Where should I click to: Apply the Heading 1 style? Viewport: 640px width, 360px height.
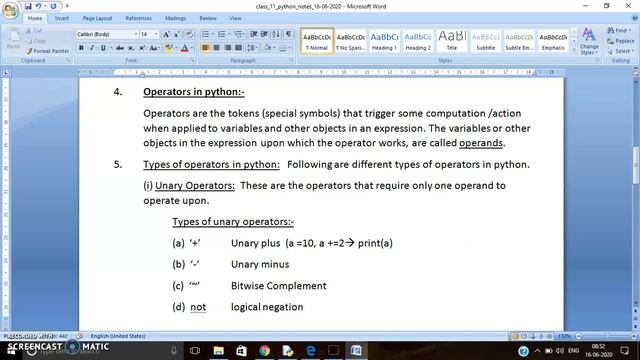384,40
